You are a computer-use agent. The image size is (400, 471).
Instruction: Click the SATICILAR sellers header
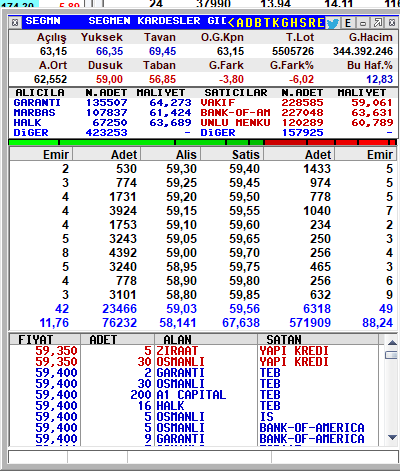[236, 93]
